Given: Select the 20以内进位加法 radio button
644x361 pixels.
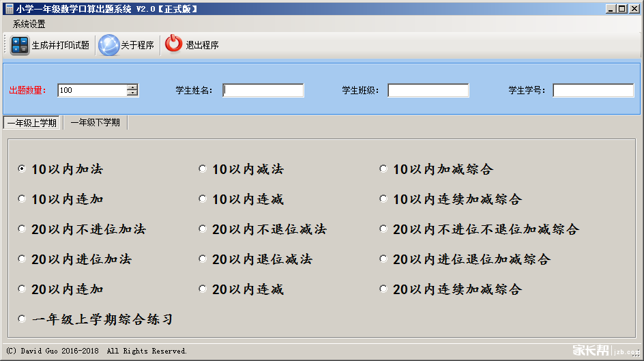Looking at the screenshot, I should [x=22, y=259].
